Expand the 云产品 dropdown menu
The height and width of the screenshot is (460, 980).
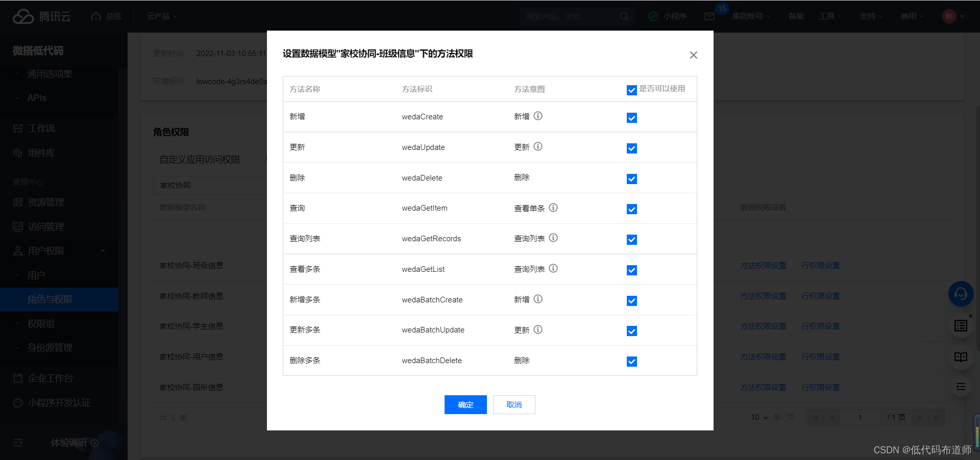click(x=162, y=16)
